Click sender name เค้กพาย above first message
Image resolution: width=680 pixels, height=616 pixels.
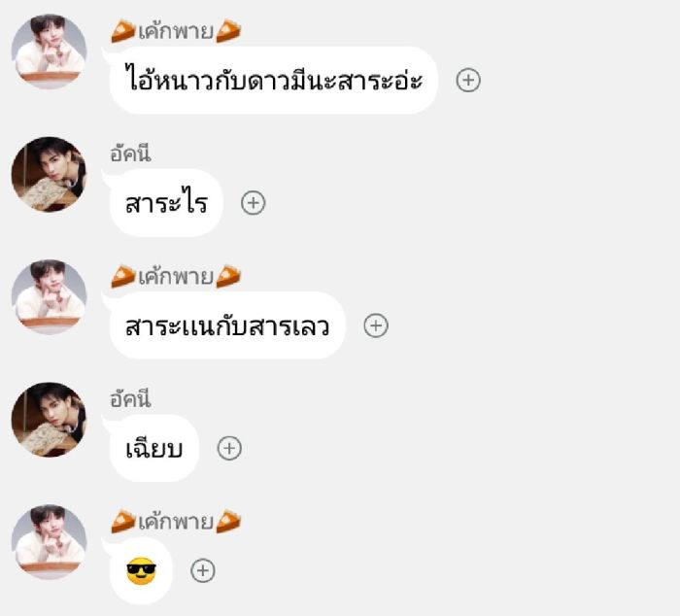click(176, 31)
